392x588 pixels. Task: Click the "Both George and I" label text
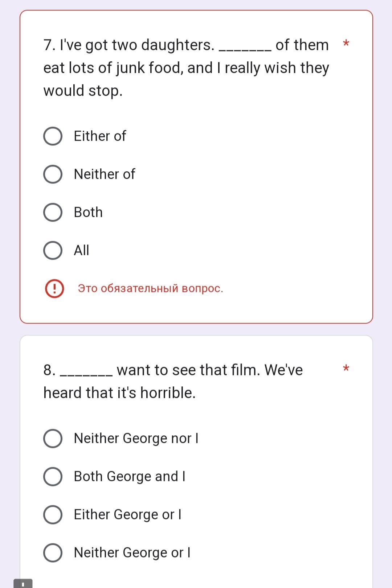pyautogui.click(x=130, y=477)
